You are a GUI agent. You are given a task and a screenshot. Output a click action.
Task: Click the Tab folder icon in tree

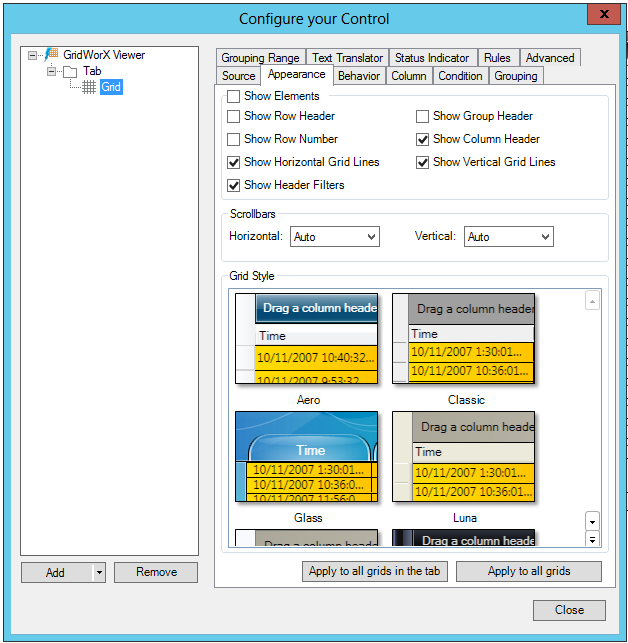(x=69, y=72)
